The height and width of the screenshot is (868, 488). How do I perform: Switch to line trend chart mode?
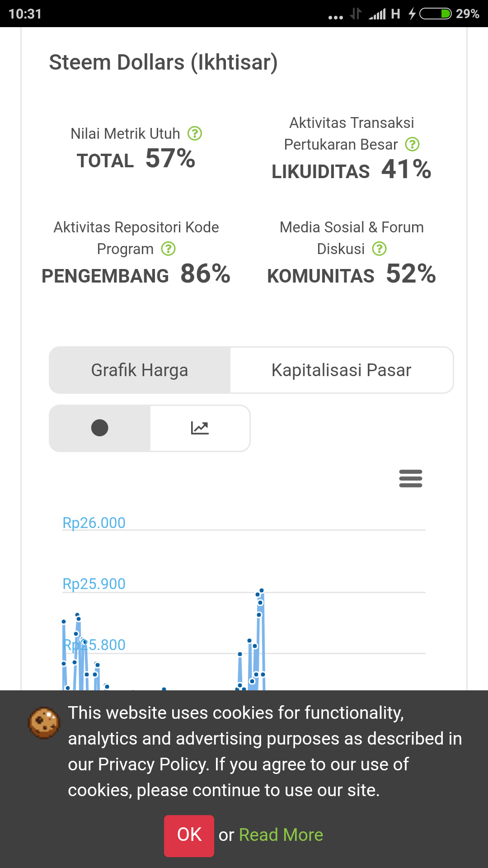[200, 428]
